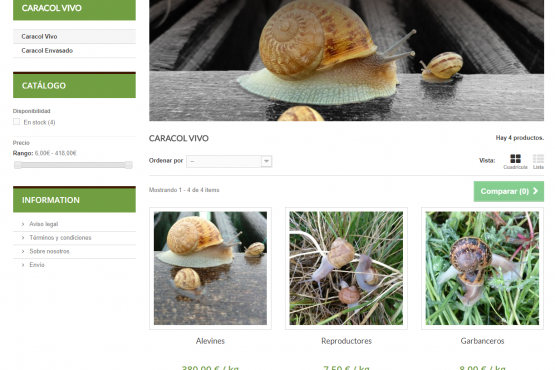Click the right price range slider handle
The height and width of the screenshot is (370, 555).
click(129, 165)
